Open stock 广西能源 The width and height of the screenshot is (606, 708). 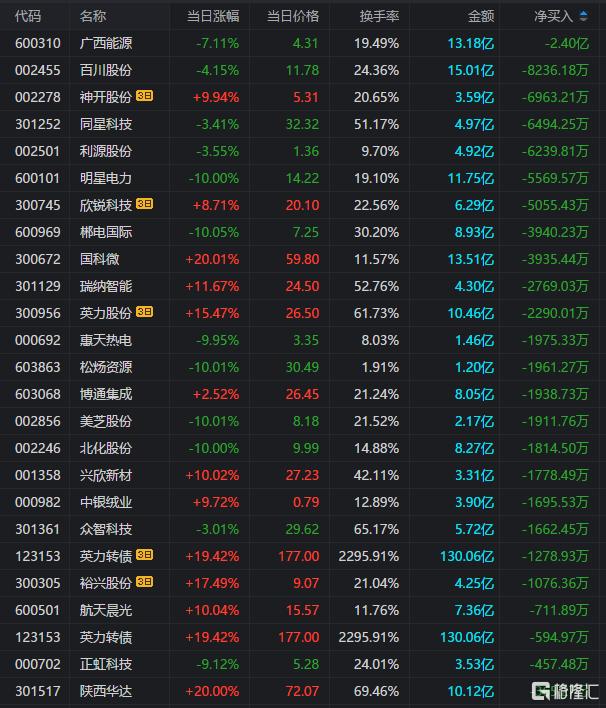(106, 43)
